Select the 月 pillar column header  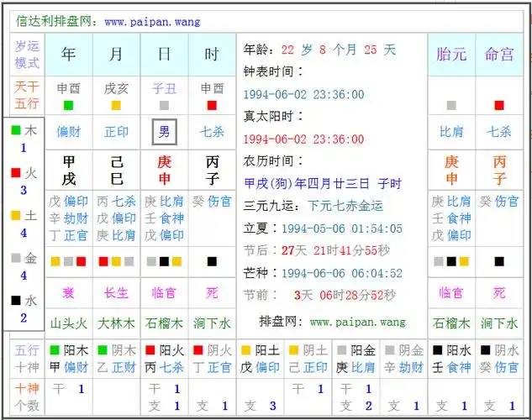(116, 55)
